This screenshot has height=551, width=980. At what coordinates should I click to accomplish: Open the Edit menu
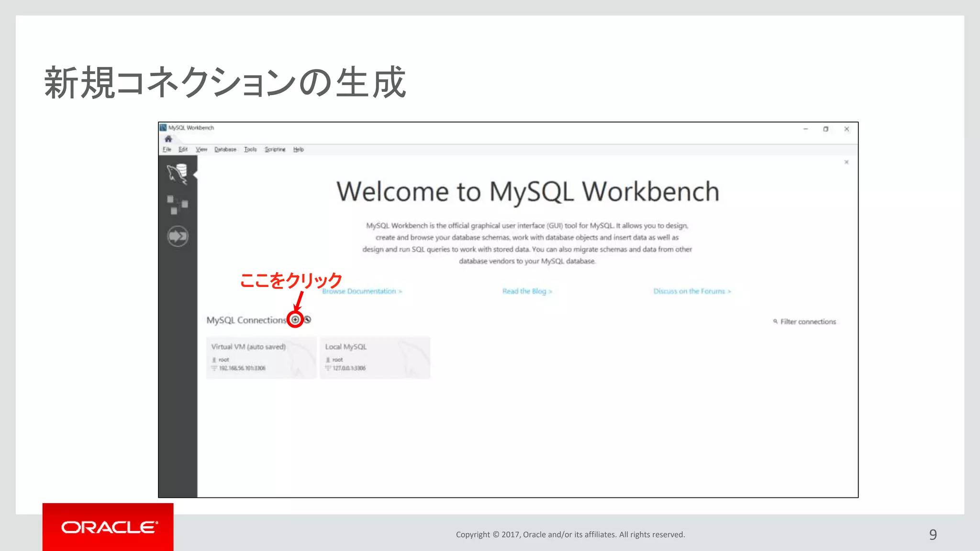pyautogui.click(x=183, y=149)
